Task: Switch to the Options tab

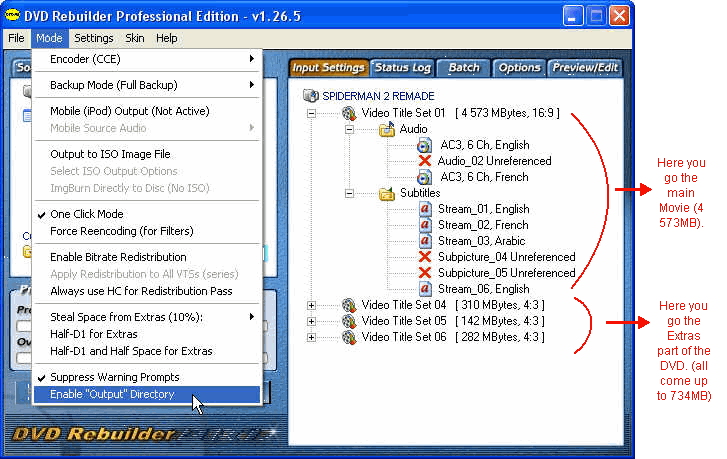Action: (519, 68)
